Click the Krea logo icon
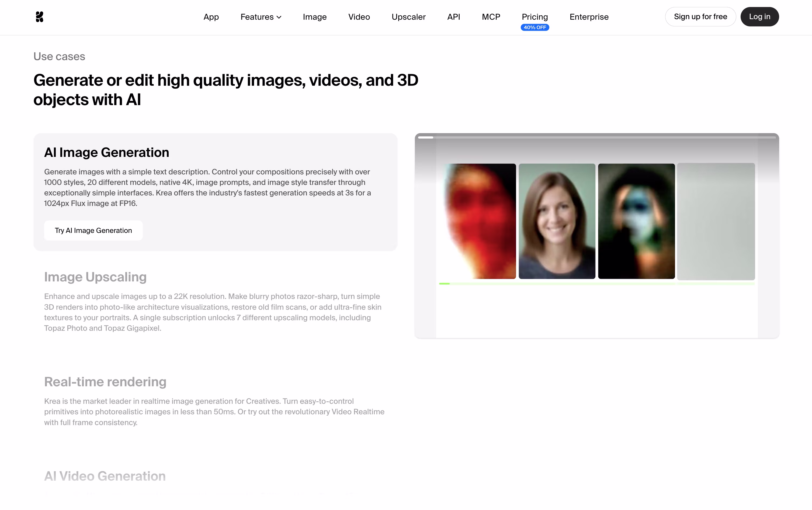 pyautogui.click(x=39, y=17)
